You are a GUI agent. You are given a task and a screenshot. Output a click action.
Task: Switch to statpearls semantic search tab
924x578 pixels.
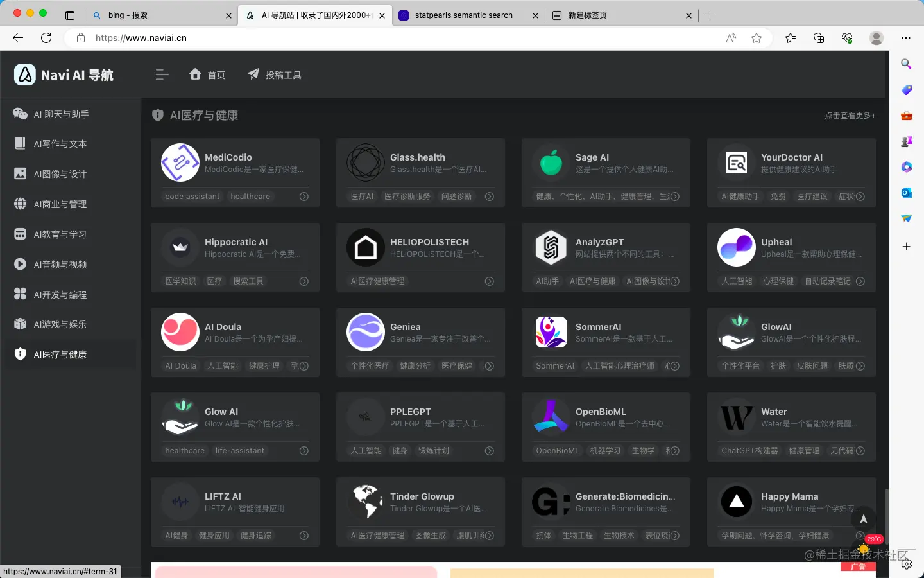click(468, 15)
